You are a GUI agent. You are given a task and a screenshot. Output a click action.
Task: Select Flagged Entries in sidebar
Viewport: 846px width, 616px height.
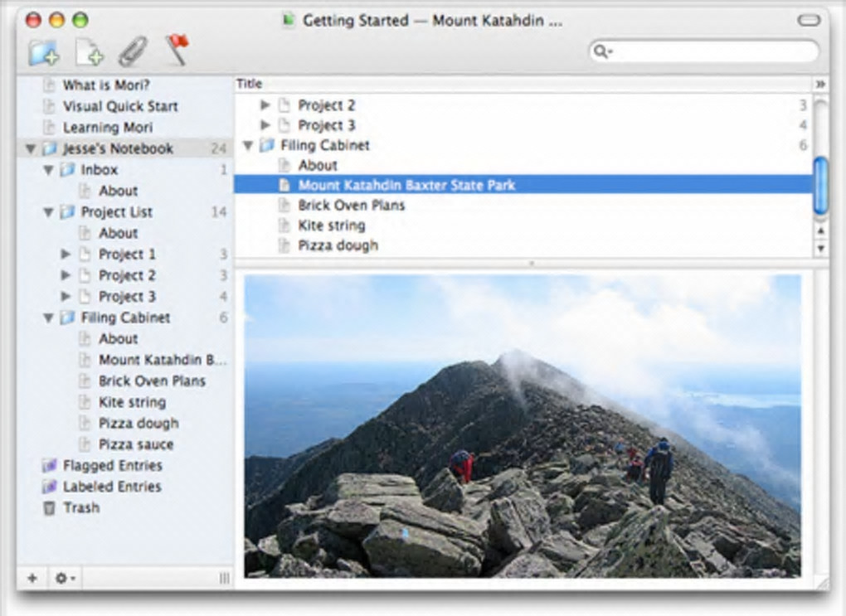click(x=112, y=465)
